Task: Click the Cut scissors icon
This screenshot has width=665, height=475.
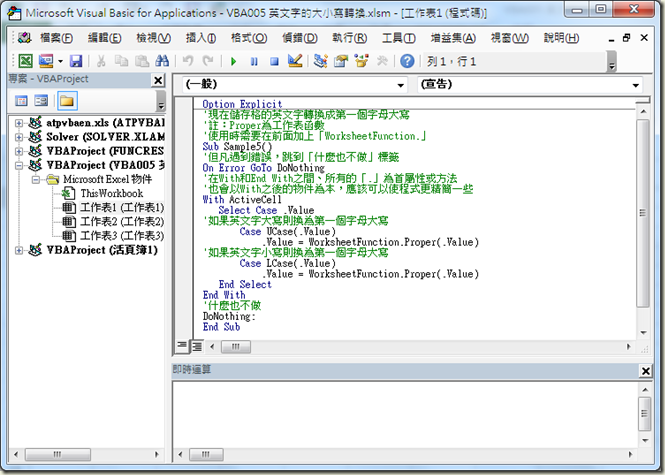Action: click(x=101, y=61)
